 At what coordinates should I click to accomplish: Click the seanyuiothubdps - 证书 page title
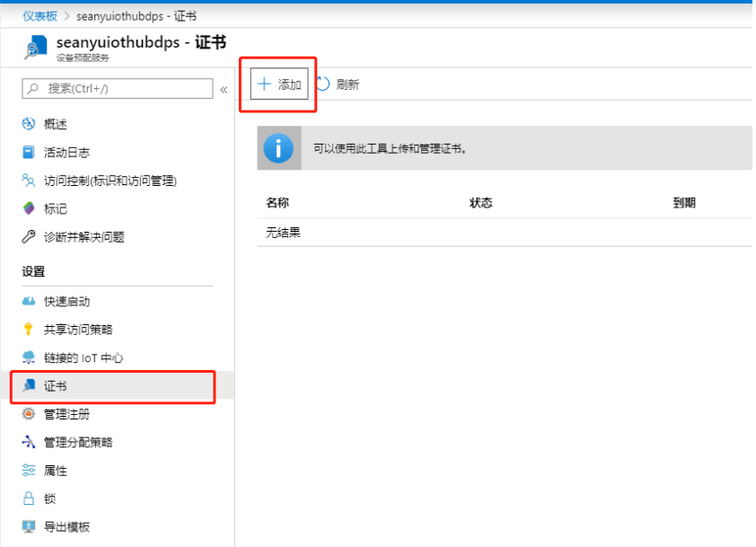[141, 42]
